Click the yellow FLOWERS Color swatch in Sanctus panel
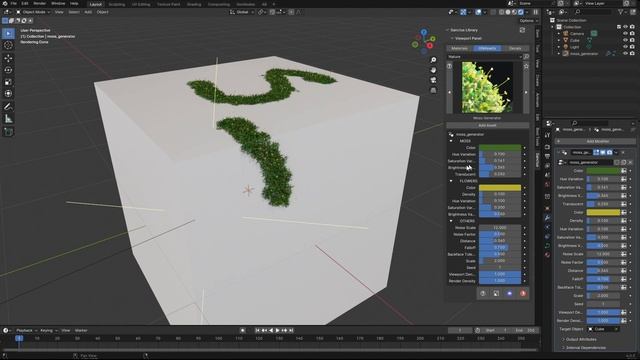Viewport: 640px width, 360px height. [500, 188]
